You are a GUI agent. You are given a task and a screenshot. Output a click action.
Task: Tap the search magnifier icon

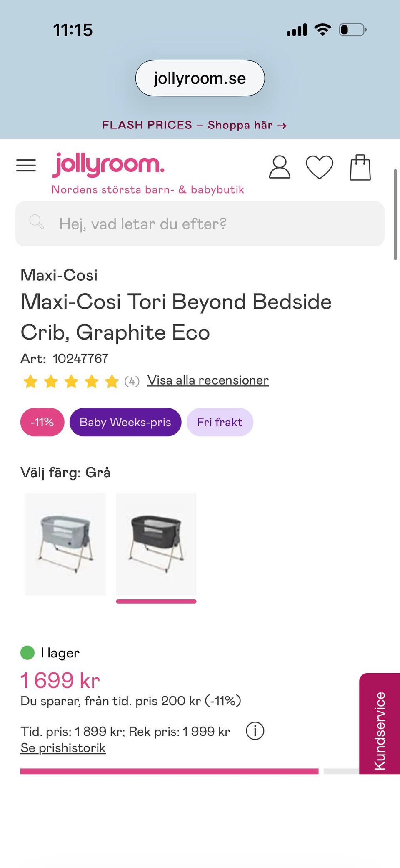pyautogui.click(x=37, y=222)
